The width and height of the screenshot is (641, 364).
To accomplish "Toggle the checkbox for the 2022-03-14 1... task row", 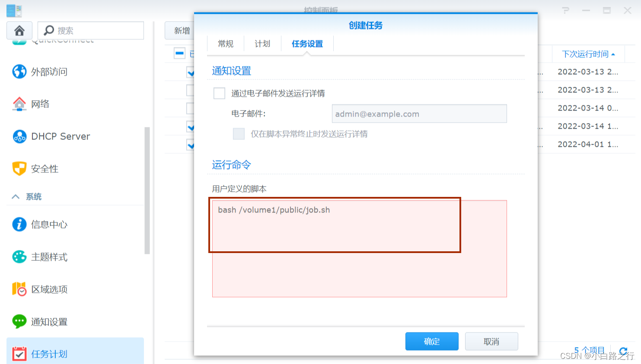I will pyautogui.click(x=190, y=126).
